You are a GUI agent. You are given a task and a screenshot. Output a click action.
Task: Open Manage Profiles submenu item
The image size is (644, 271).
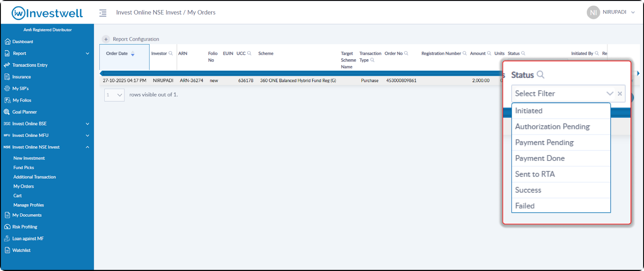coord(29,205)
